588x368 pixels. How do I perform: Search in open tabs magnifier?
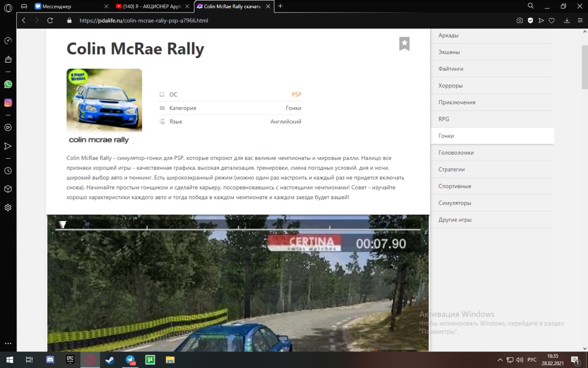531,6
